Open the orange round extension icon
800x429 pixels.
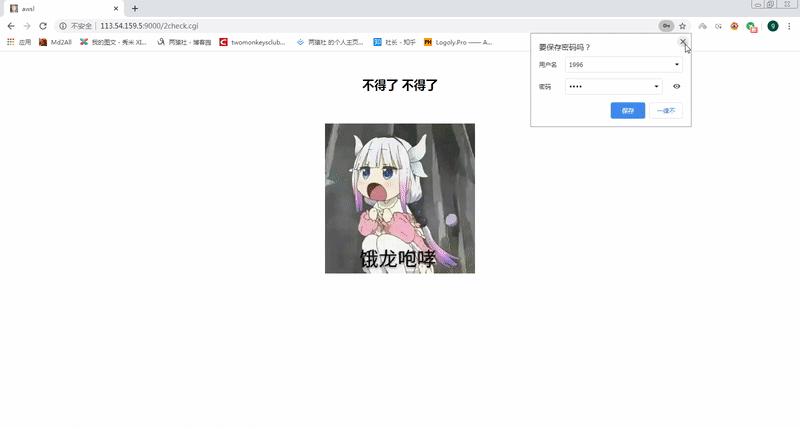coord(734,26)
